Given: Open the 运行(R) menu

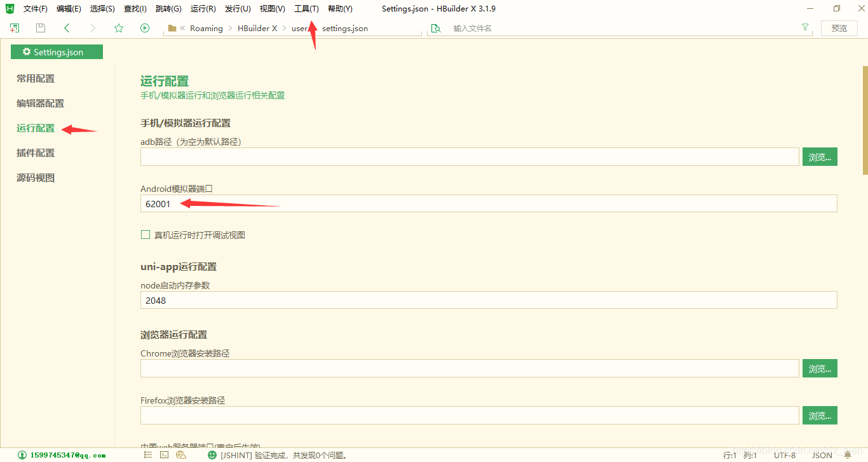Looking at the screenshot, I should (203, 9).
